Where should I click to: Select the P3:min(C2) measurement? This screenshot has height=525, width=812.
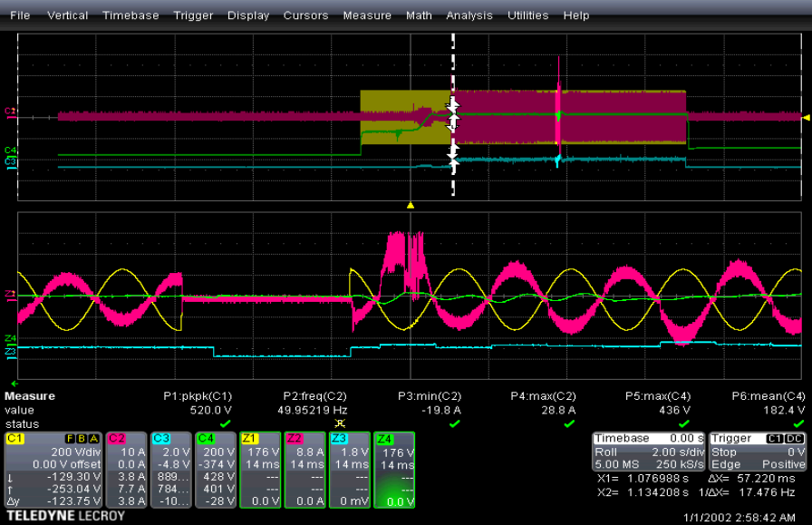430,396
